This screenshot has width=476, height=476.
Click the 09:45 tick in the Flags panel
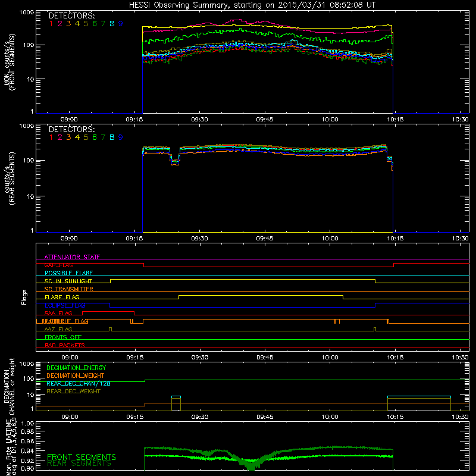[265, 358]
